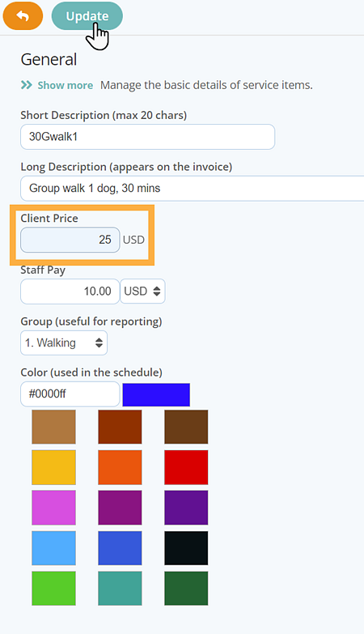Click the double chevron icon beside Show more
The width and height of the screenshot is (364, 634).
coord(27,85)
